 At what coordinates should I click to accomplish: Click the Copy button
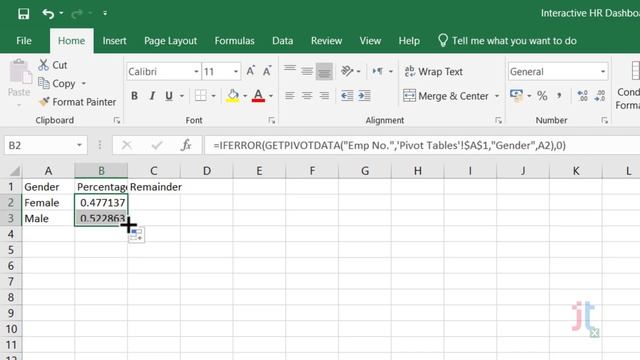click(57, 84)
